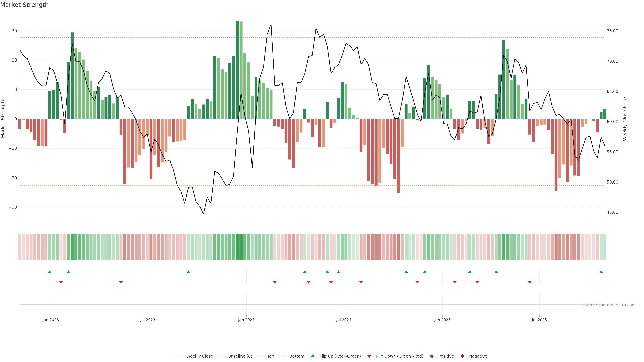Click the first red flip-down triangle marker
The image size is (644, 362).
point(61,282)
